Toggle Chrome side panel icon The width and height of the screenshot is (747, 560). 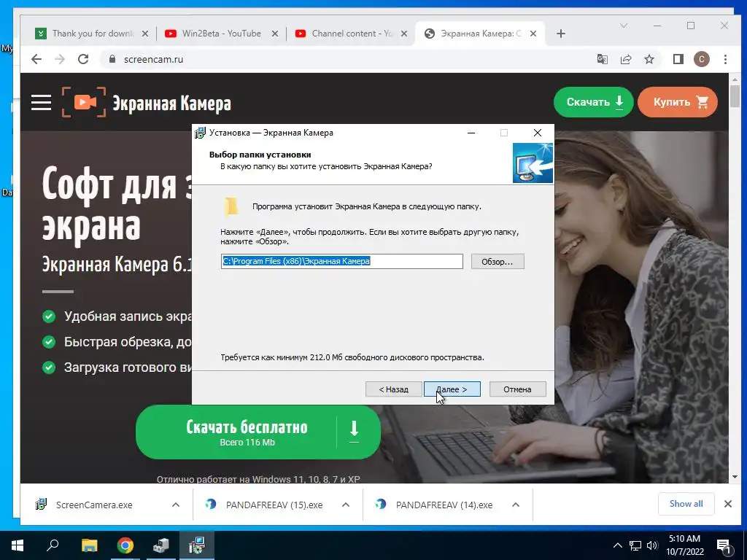[678, 59]
